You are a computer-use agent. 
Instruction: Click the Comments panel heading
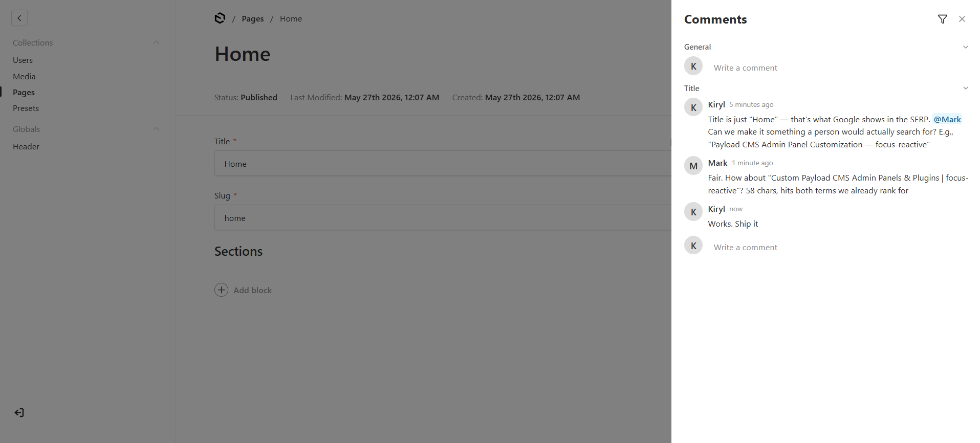[715, 19]
